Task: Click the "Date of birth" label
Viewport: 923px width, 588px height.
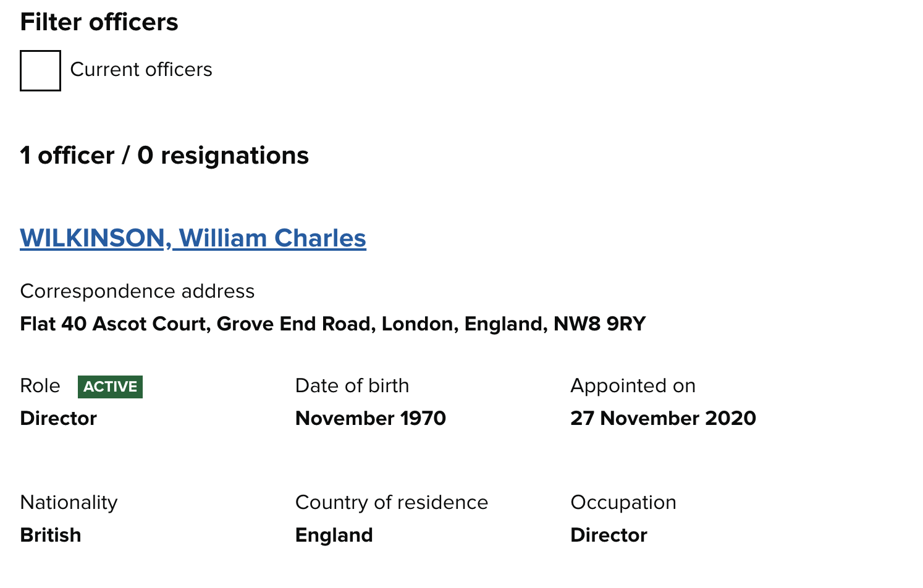Action: point(352,386)
